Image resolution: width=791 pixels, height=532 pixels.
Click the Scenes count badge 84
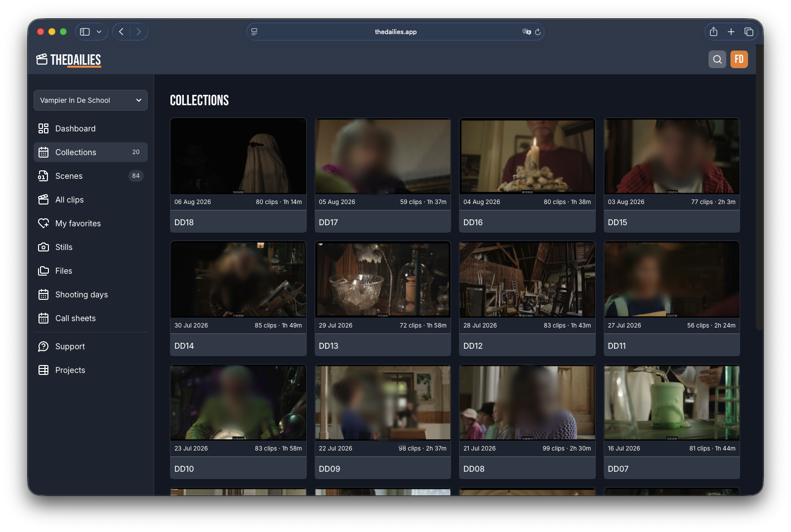click(136, 176)
